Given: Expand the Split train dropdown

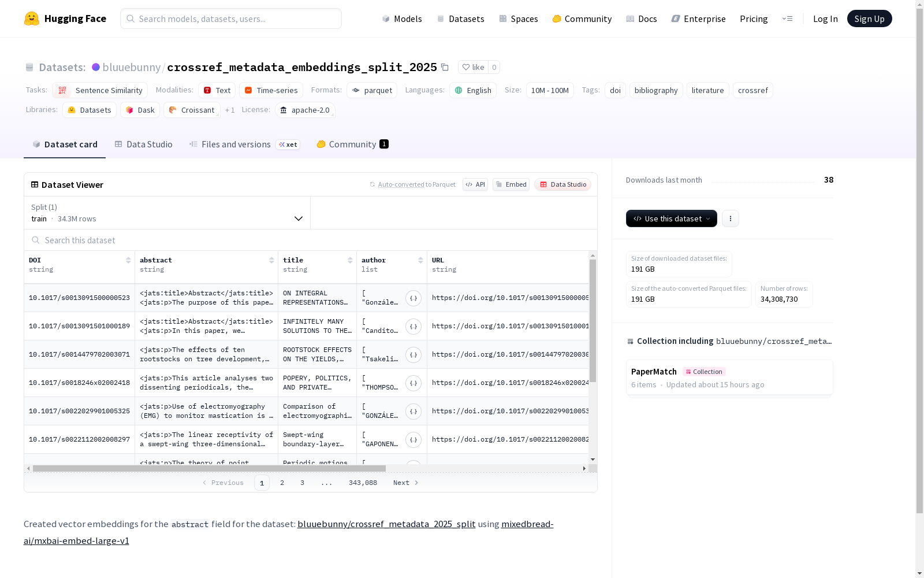Looking at the screenshot, I should click(167, 213).
